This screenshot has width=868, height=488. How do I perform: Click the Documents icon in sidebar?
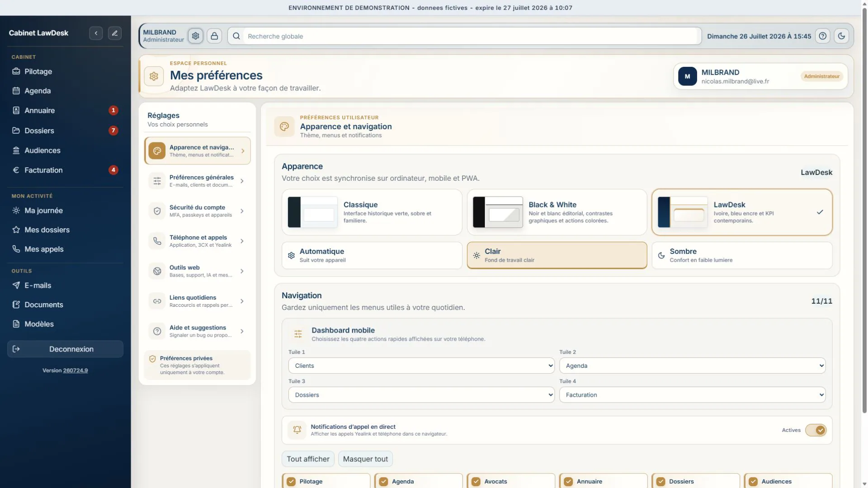tap(16, 305)
